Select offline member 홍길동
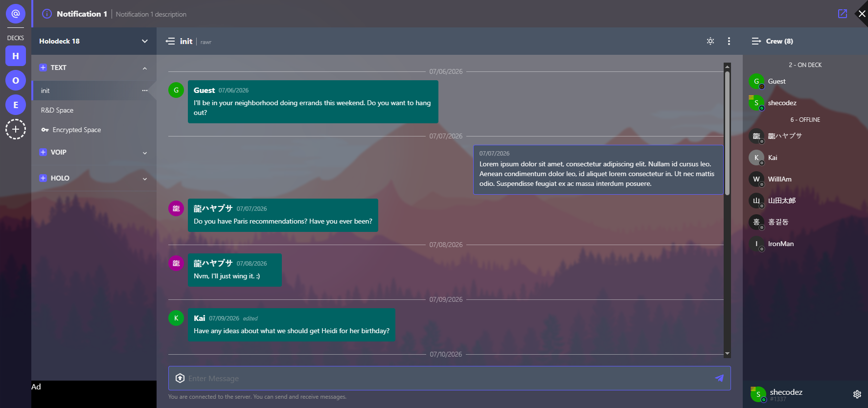This screenshot has height=408, width=868. pos(805,222)
